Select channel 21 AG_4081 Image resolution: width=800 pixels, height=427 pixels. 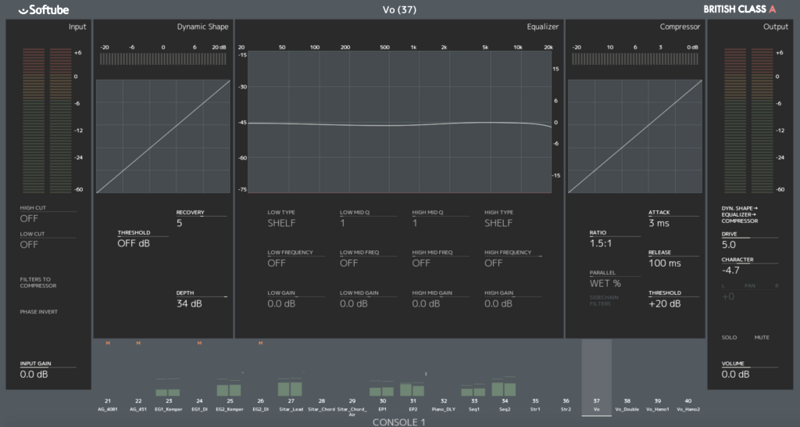[108, 405]
